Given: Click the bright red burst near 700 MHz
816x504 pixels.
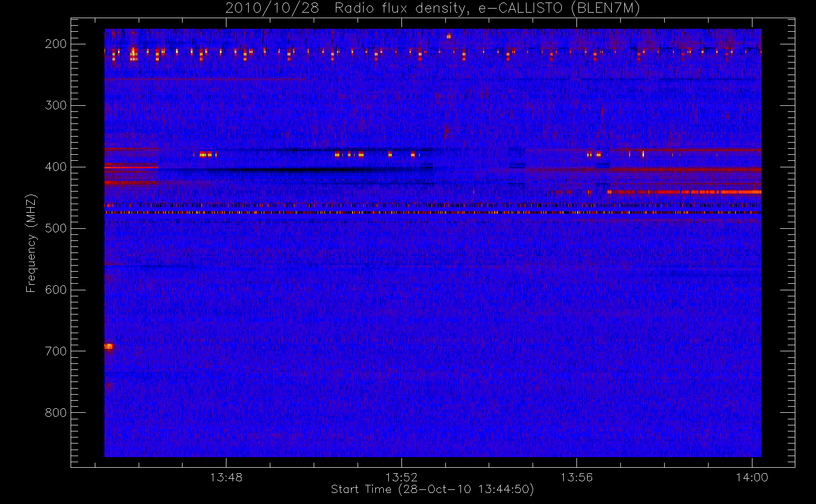Looking at the screenshot, I should pyautogui.click(x=108, y=346).
